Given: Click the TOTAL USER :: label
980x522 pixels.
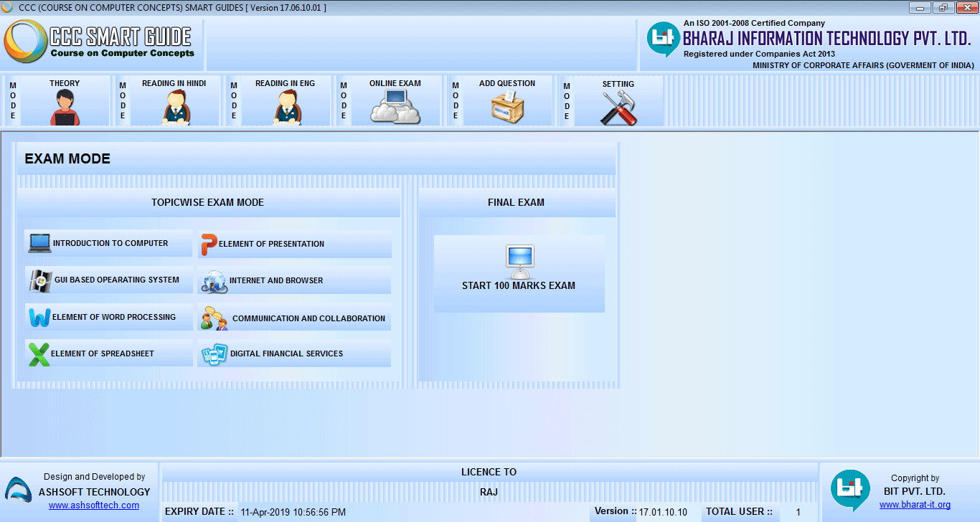Looking at the screenshot, I should click(x=739, y=512).
